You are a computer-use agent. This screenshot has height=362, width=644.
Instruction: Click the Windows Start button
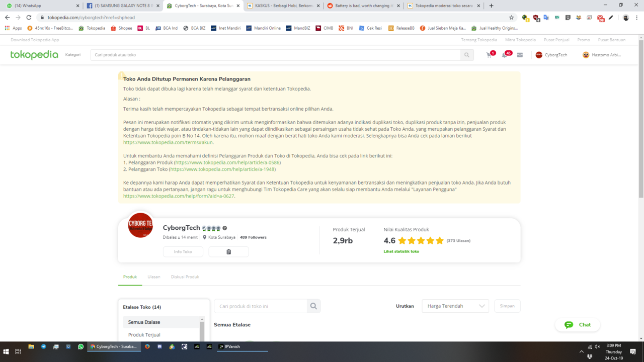pos(6,352)
